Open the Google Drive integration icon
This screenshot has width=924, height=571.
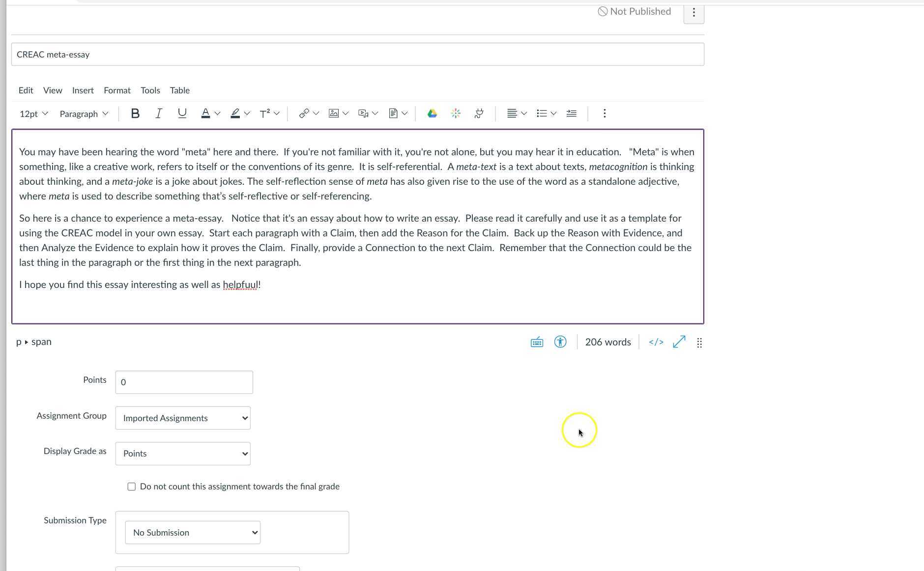(x=432, y=114)
